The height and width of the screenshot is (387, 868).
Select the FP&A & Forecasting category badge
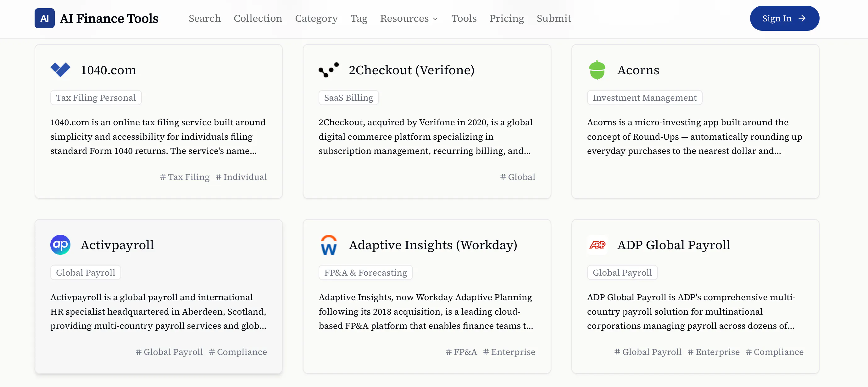(x=365, y=273)
